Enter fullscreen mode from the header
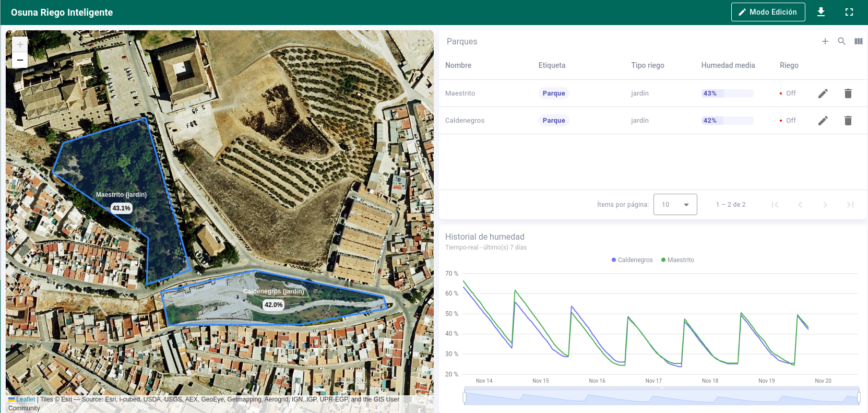 click(849, 12)
